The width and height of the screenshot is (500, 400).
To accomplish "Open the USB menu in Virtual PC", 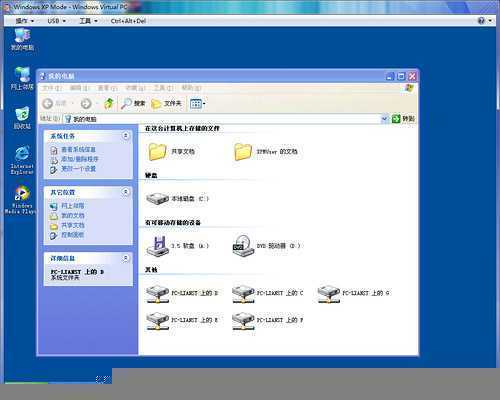I will [56, 21].
